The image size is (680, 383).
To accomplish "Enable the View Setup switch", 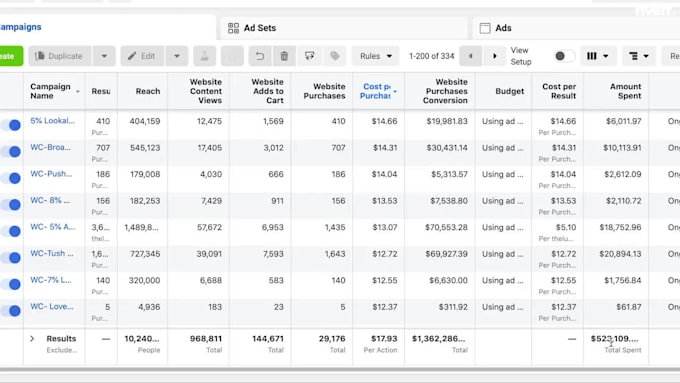I will click(x=564, y=56).
